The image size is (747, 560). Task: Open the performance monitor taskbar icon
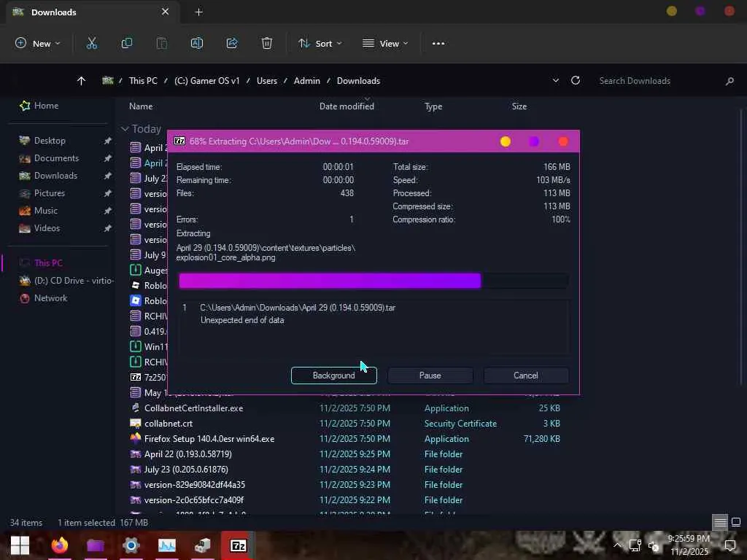(x=167, y=545)
